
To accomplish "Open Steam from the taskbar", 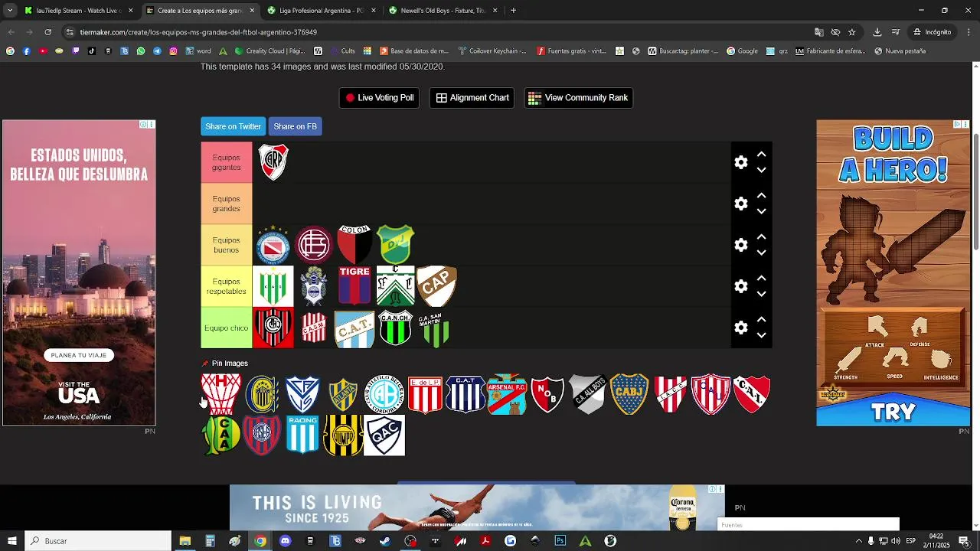I will point(385,541).
